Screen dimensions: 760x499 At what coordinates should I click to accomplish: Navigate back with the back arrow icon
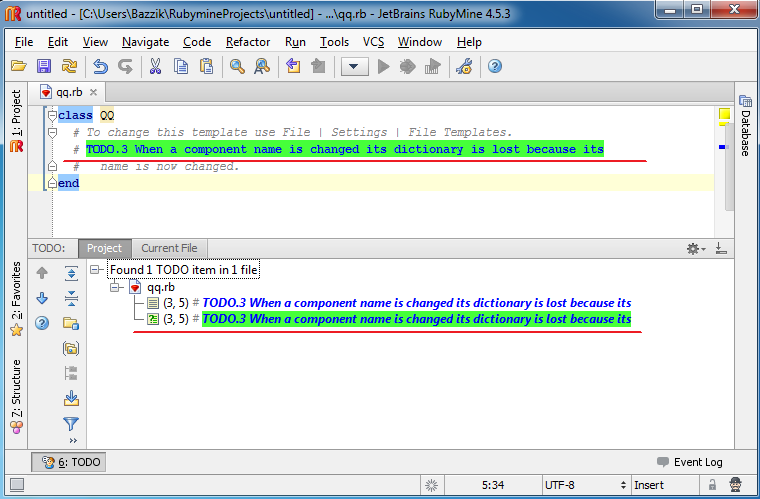[x=293, y=65]
